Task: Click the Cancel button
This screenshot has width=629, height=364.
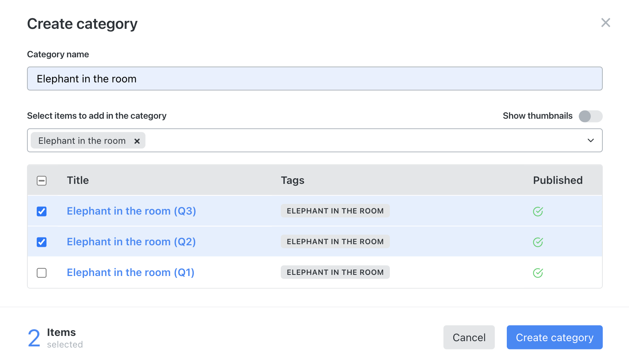Action: click(469, 337)
